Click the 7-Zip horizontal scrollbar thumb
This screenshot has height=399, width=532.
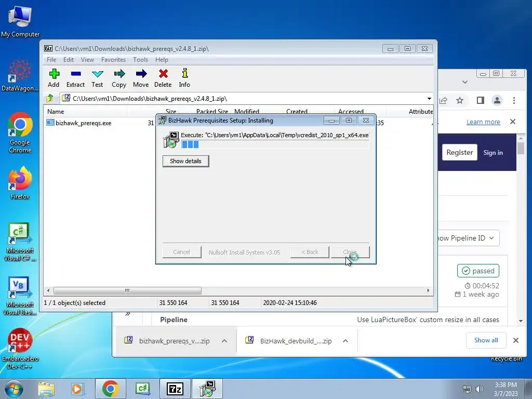[127, 291]
